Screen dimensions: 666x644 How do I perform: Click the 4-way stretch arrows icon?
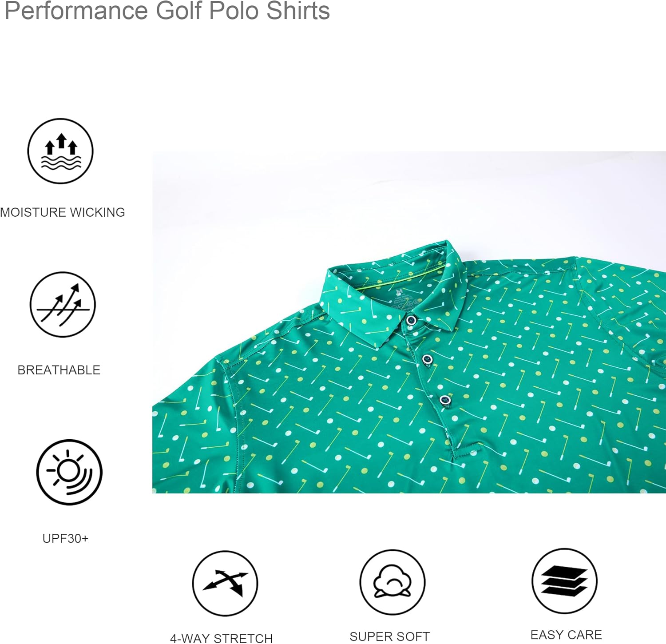(x=225, y=583)
